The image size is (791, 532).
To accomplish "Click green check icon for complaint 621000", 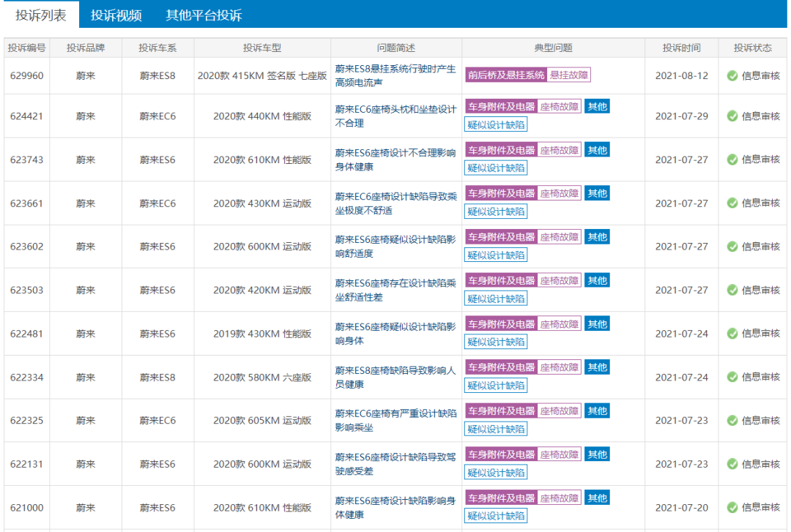I will coord(732,507).
